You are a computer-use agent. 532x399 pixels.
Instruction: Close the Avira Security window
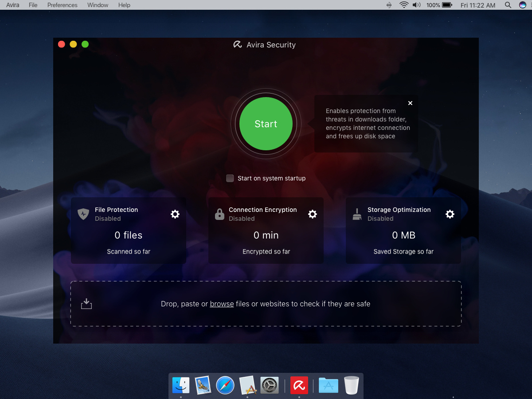(x=62, y=44)
